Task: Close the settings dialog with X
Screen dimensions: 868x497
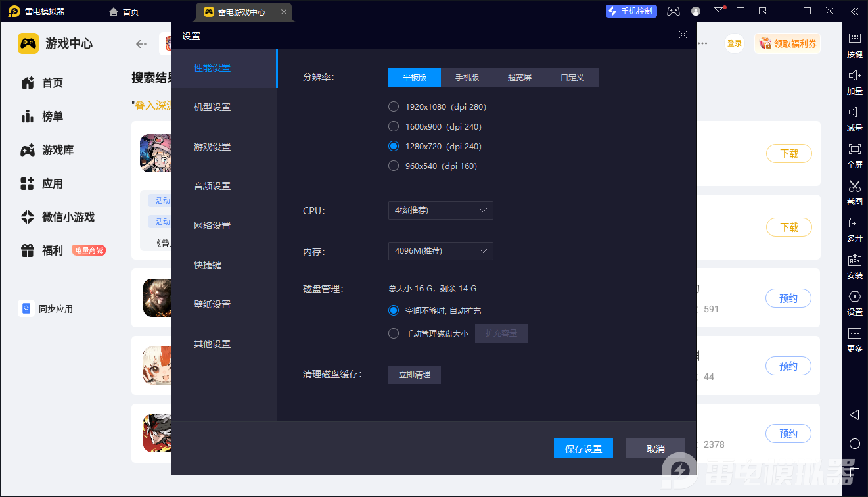Action: [683, 35]
